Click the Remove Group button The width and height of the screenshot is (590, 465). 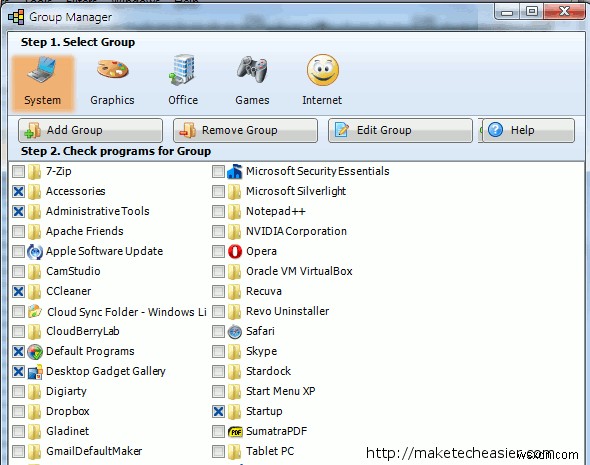click(245, 131)
